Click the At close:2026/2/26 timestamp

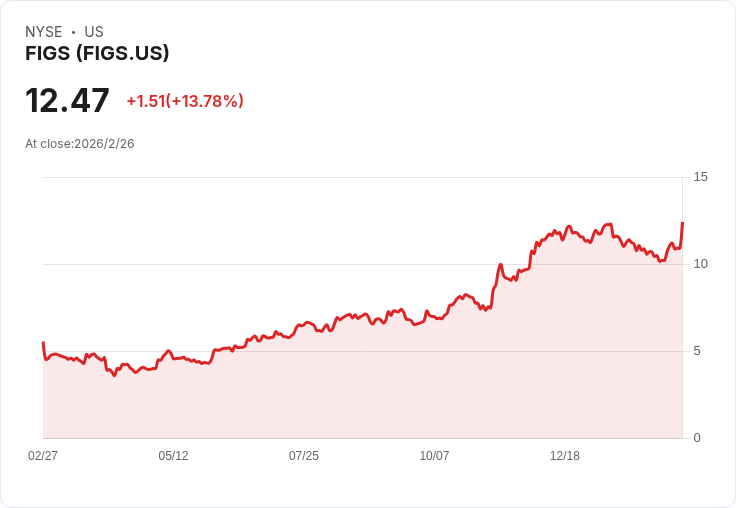(80, 144)
